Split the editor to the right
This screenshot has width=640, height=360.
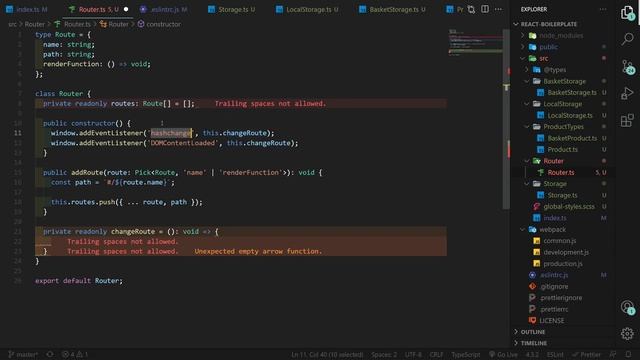[484, 9]
